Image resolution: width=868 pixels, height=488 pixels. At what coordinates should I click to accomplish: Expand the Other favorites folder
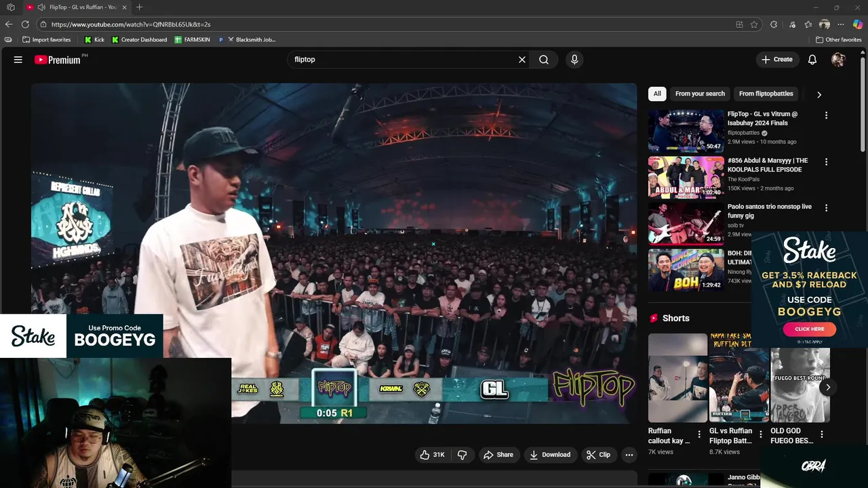pos(838,40)
